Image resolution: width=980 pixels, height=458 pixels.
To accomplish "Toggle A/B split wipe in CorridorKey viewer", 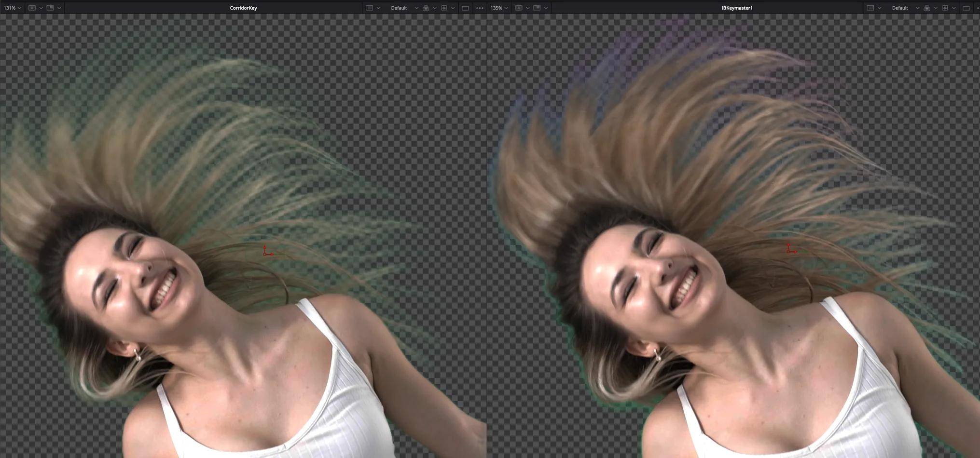I will coord(32,8).
